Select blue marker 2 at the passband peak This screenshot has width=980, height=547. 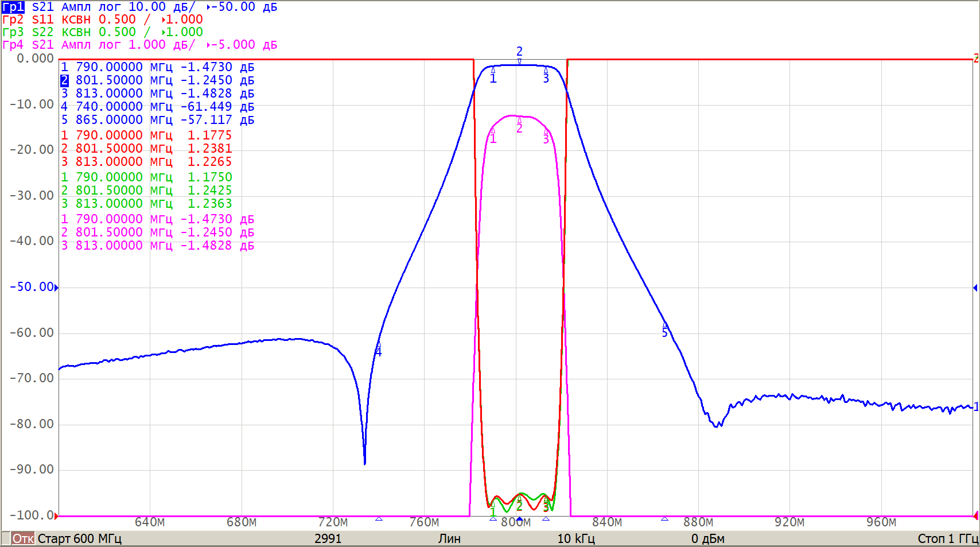pos(519,61)
